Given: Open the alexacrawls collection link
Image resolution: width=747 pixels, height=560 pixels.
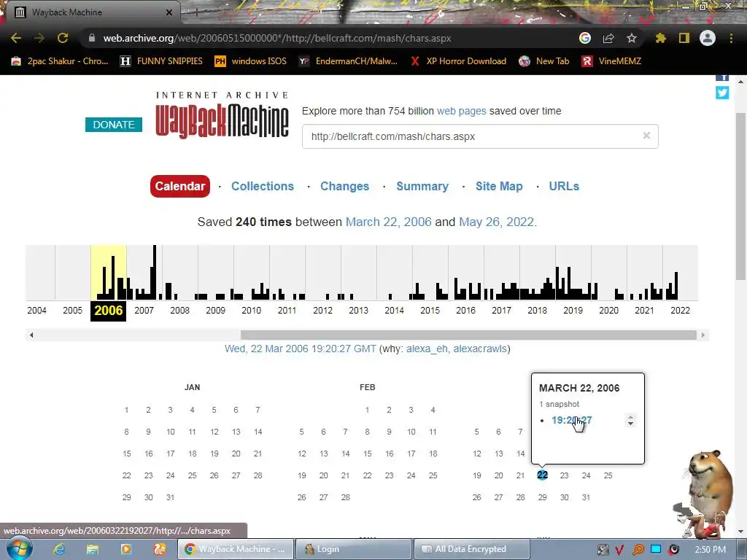Looking at the screenshot, I should pyautogui.click(x=480, y=349).
